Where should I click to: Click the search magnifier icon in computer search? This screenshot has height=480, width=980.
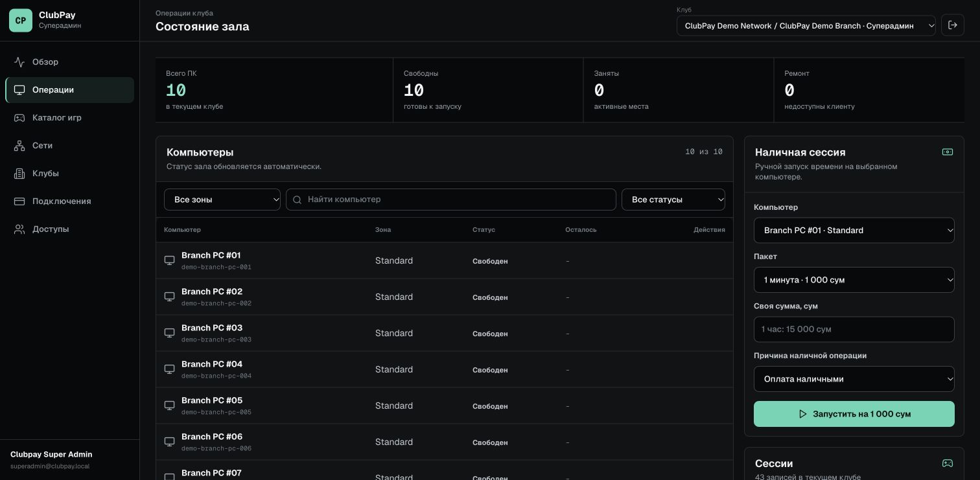click(297, 200)
